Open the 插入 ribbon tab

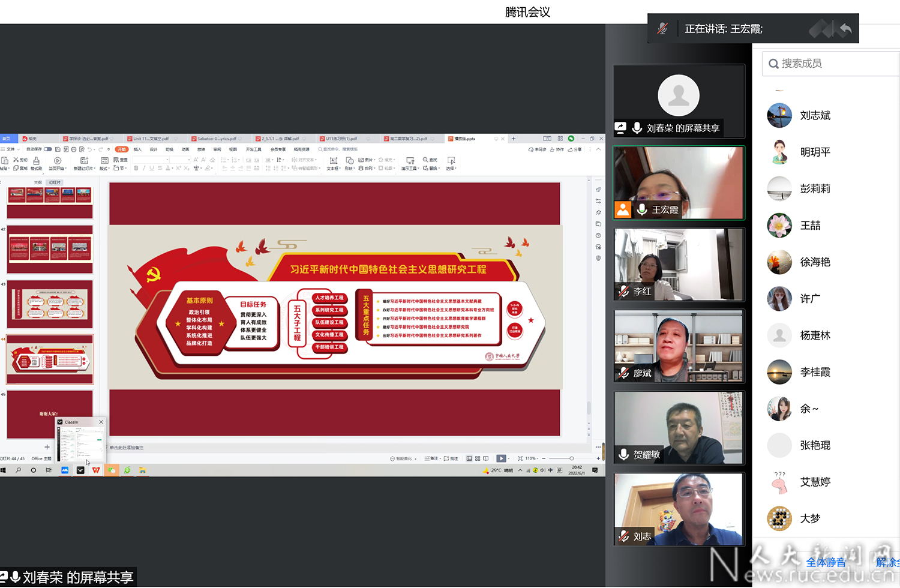(x=137, y=149)
